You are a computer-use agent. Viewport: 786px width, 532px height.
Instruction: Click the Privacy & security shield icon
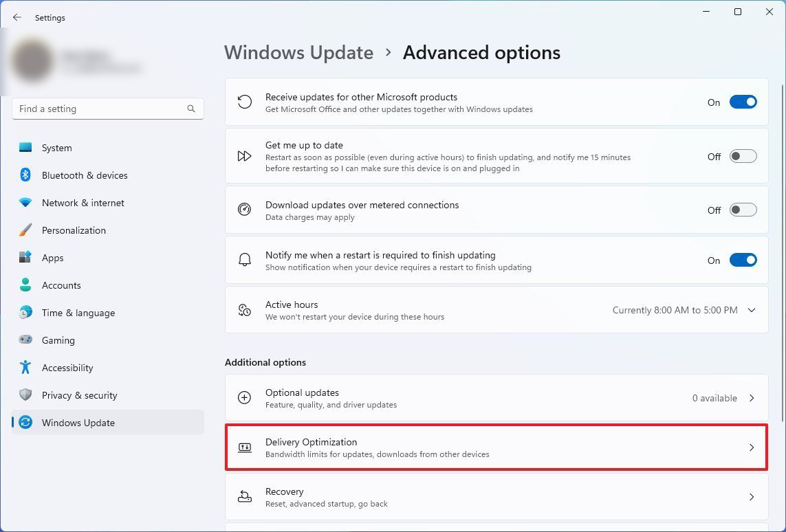[x=25, y=395]
